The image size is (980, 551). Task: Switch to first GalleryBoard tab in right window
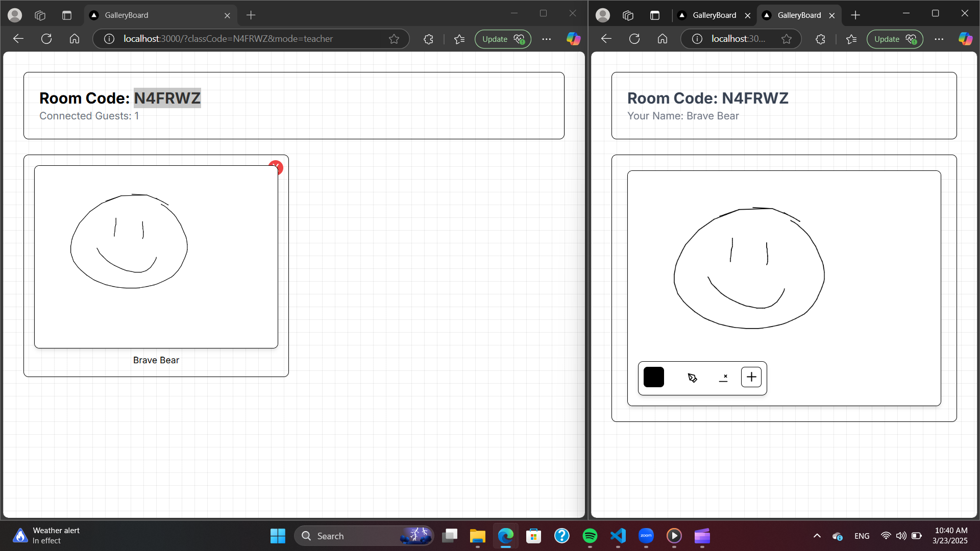(713, 15)
